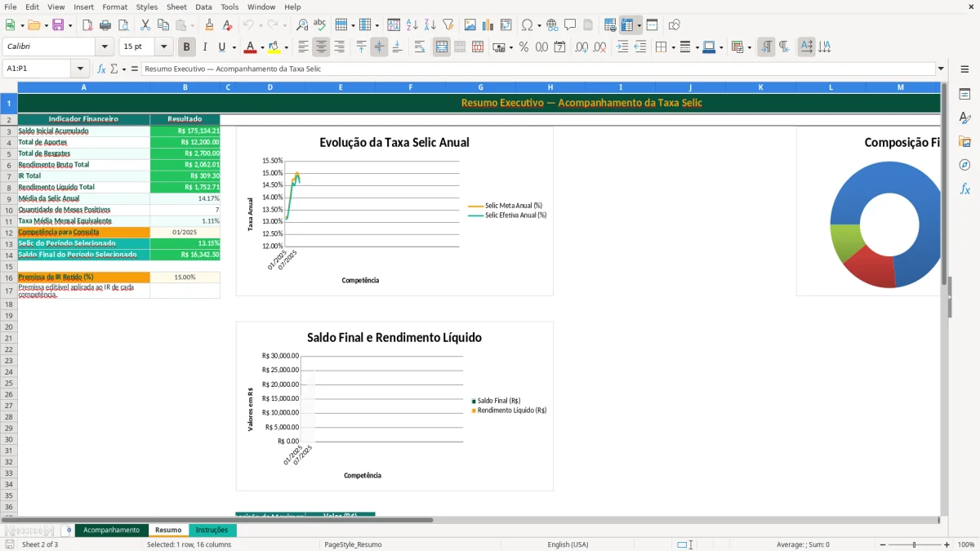Screen dimensions: 980x551
Task: Open Find and Replace
Action: 302,25
